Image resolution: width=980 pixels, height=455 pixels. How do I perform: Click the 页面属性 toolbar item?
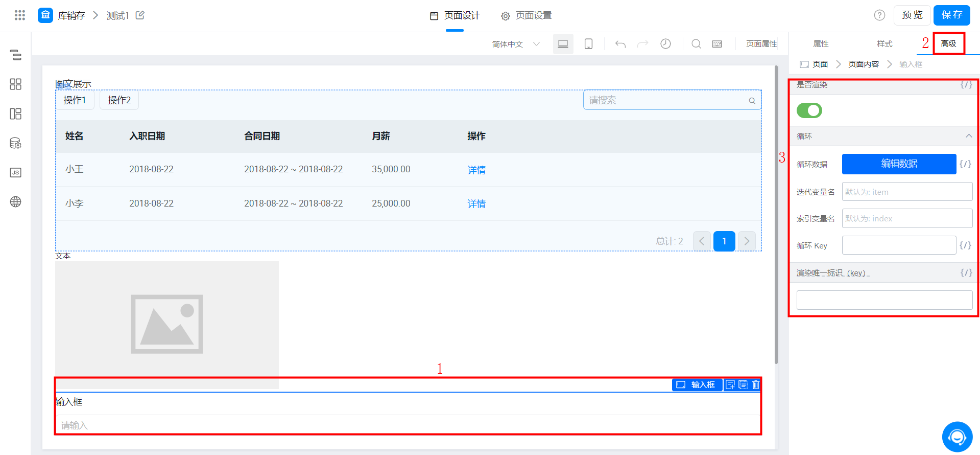click(761, 44)
